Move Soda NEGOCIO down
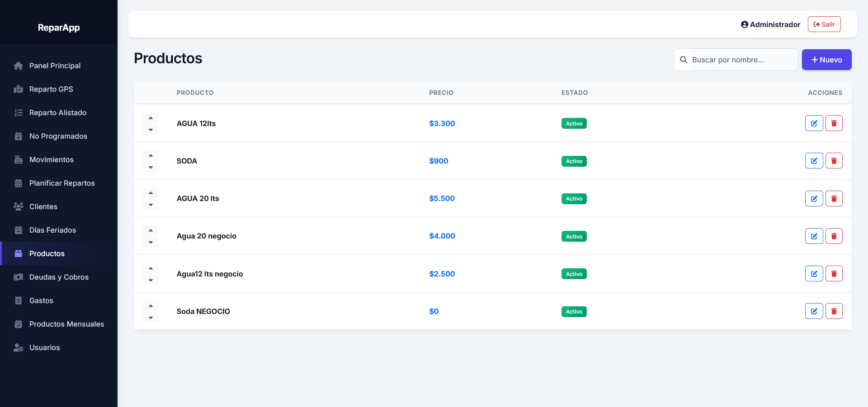Image resolution: width=868 pixels, height=407 pixels. (151, 318)
